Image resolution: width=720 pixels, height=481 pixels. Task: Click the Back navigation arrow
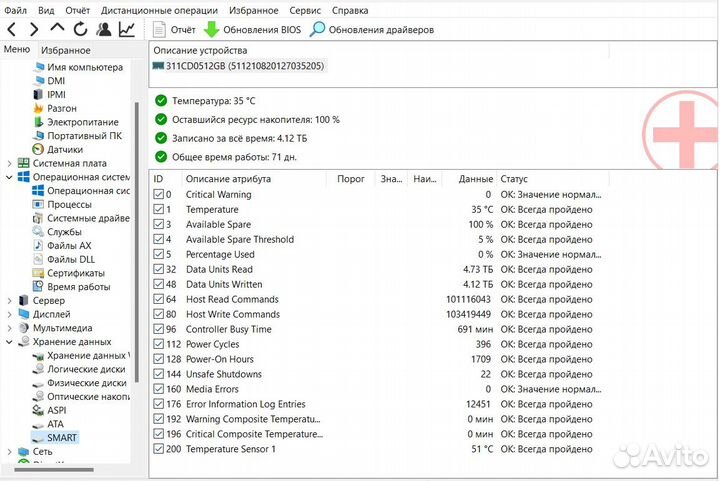[12, 30]
